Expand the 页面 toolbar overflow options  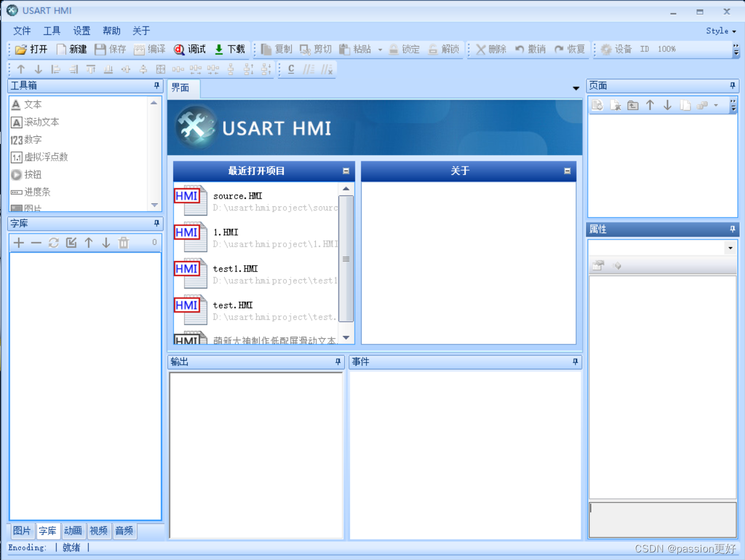point(733,105)
